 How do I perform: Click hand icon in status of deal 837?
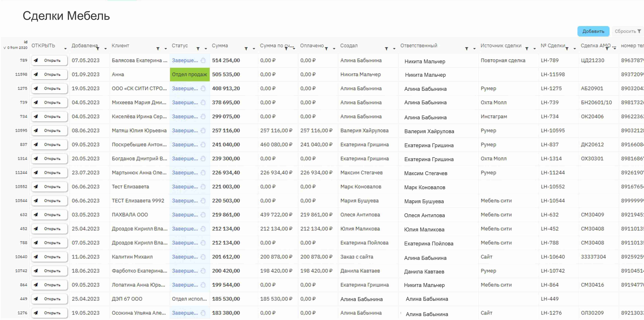coord(203,144)
